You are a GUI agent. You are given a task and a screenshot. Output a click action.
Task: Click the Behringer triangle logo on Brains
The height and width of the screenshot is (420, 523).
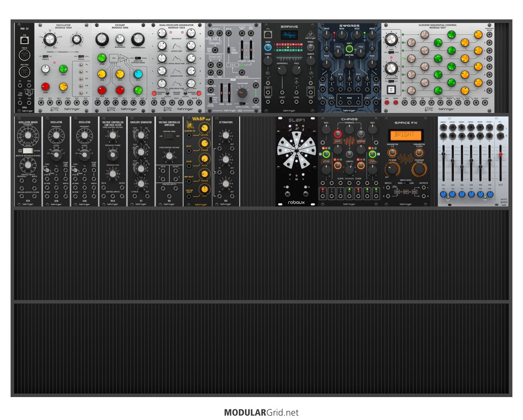(x=311, y=34)
